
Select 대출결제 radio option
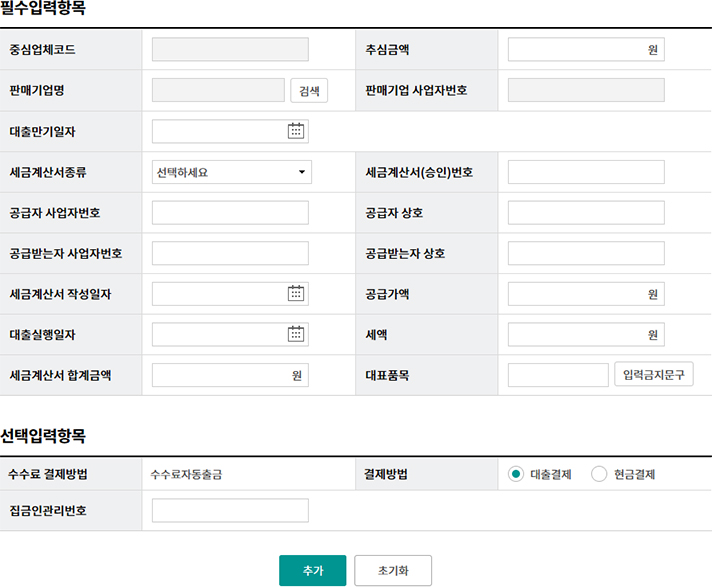point(516,474)
